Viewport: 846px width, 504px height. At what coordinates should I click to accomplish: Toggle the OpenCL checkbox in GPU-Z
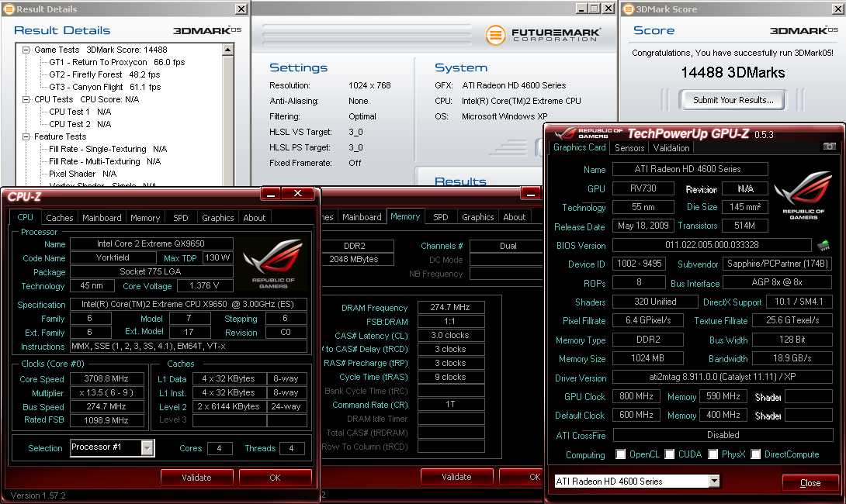pyautogui.click(x=620, y=454)
